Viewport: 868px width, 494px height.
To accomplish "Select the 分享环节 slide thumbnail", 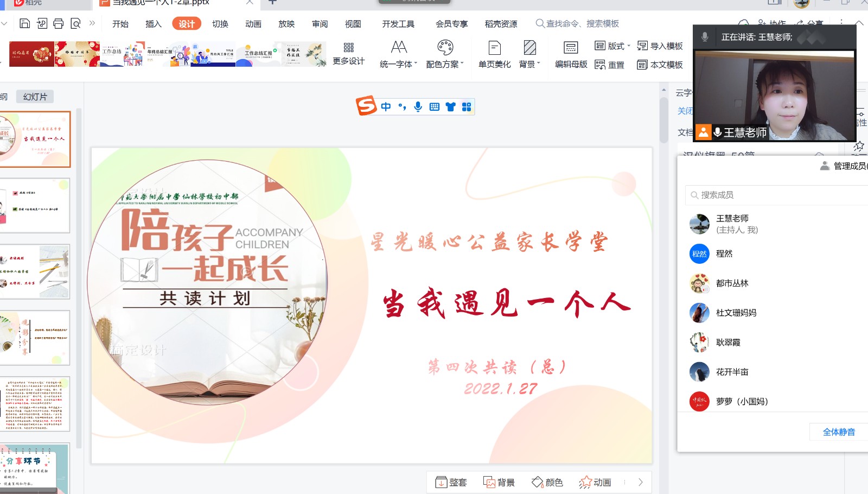I will pyautogui.click(x=35, y=468).
